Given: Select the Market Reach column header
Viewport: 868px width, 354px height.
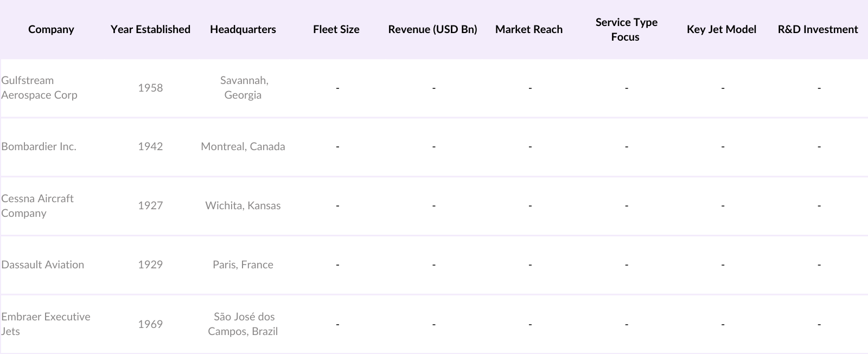Looking at the screenshot, I should coord(528,29).
